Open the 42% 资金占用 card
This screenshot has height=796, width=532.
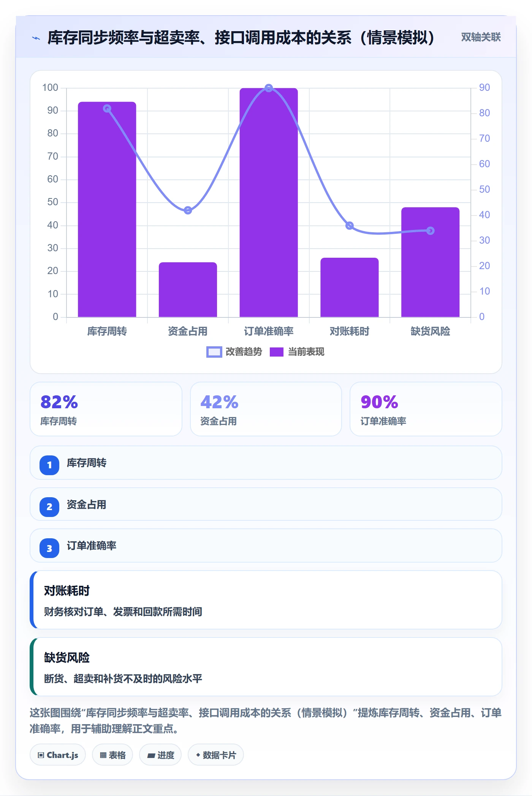[266, 409]
